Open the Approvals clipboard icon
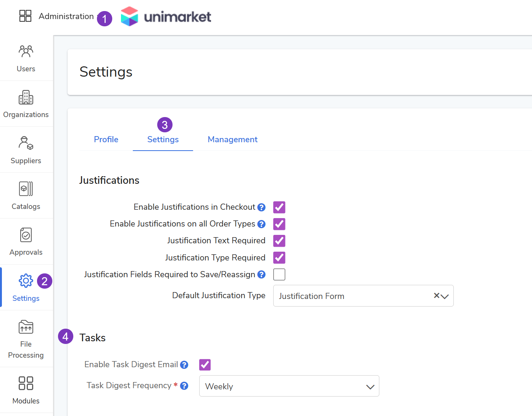The image size is (532, 416). tap(26, 235)
